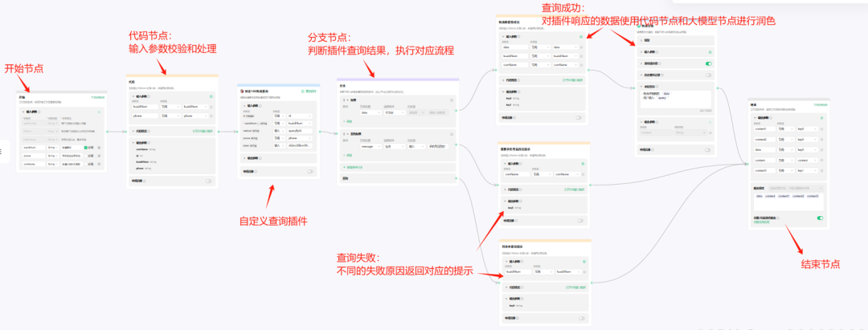Image resolution: width=868 pixels, height=330 pixels.
Task: Check 必填 for phone in Start node
Action: click(86, 156)
